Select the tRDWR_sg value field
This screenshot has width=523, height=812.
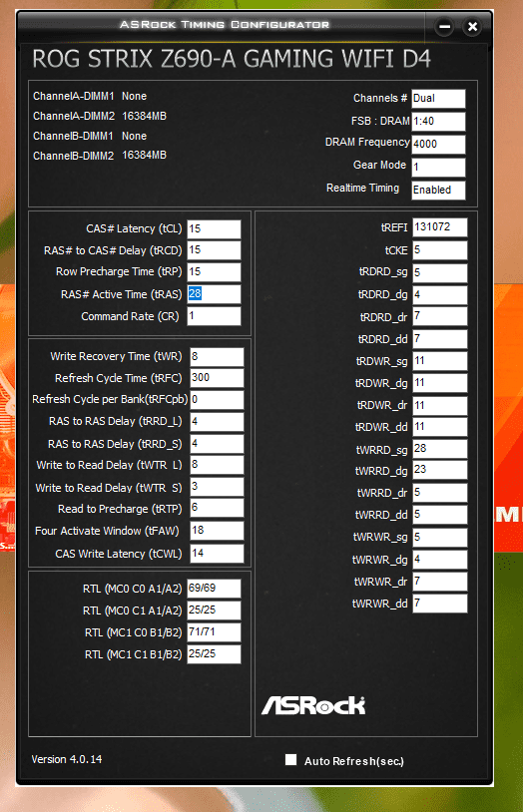pyautogui.click(x=440, y=361)
